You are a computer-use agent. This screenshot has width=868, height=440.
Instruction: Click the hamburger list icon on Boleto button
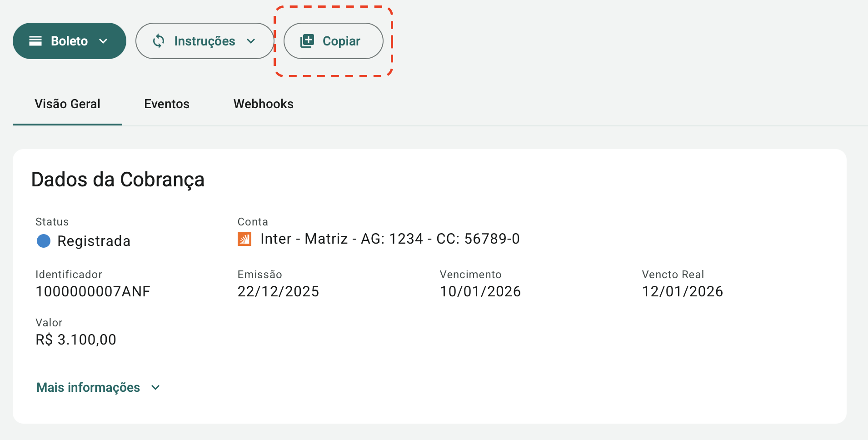pyautogui.click(x=35, y=41)
